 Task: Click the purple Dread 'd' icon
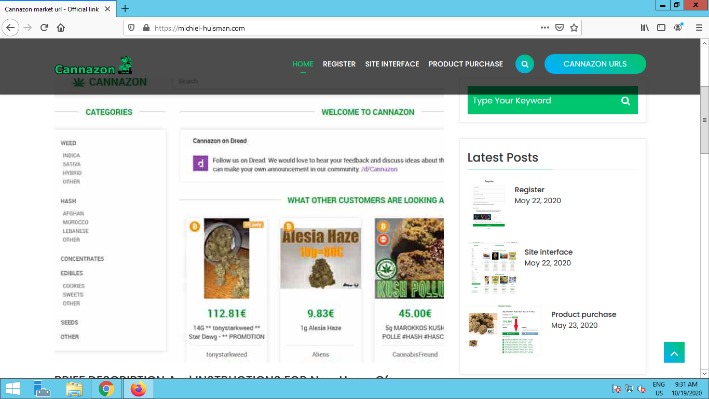(x=200, y=163)
